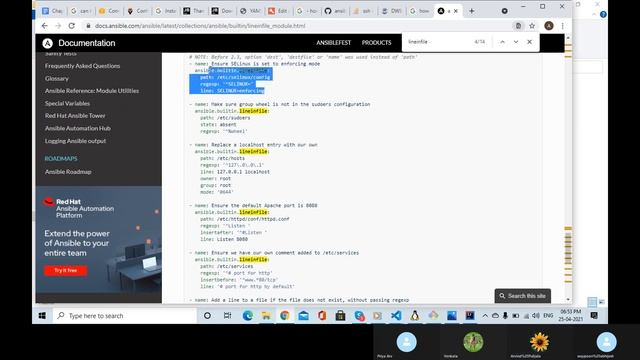640x360 pixels.
Task: Click page scrollbar up arrow
Action: (x=568, y=38)
